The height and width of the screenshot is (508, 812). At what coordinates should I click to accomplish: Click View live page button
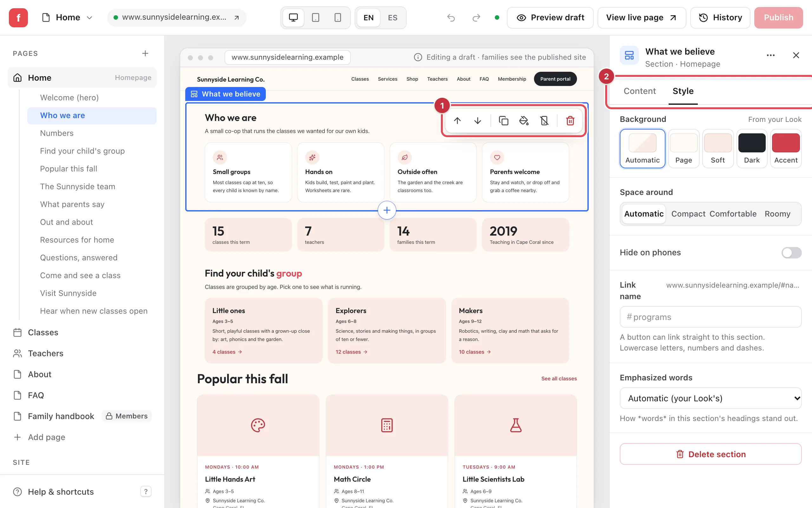click(641, 17)
